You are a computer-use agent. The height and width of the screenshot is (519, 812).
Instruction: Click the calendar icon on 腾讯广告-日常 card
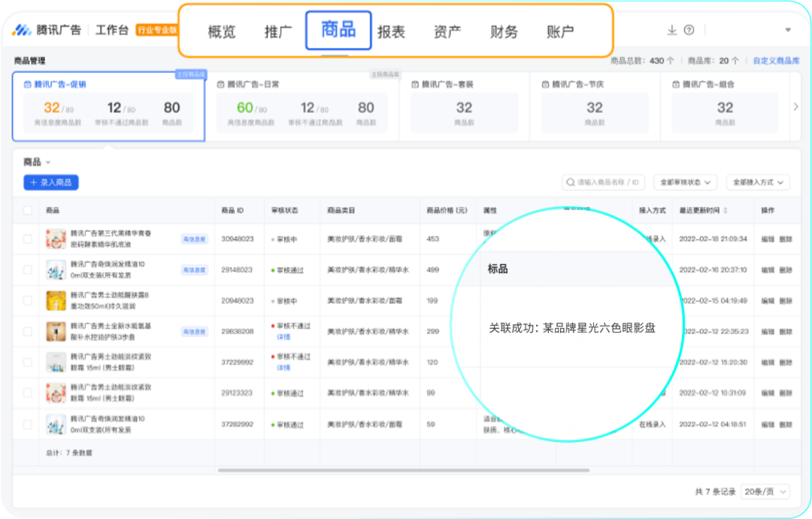click(220, 85)
